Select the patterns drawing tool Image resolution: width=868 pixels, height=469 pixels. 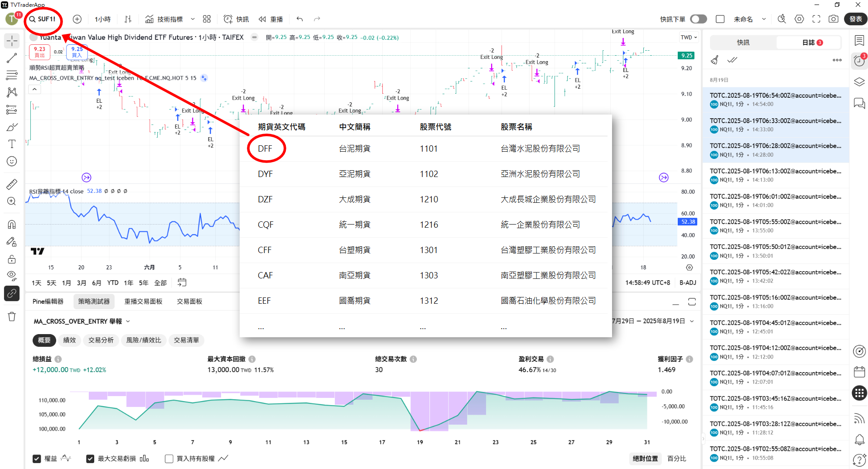click(x=12, y=92)
